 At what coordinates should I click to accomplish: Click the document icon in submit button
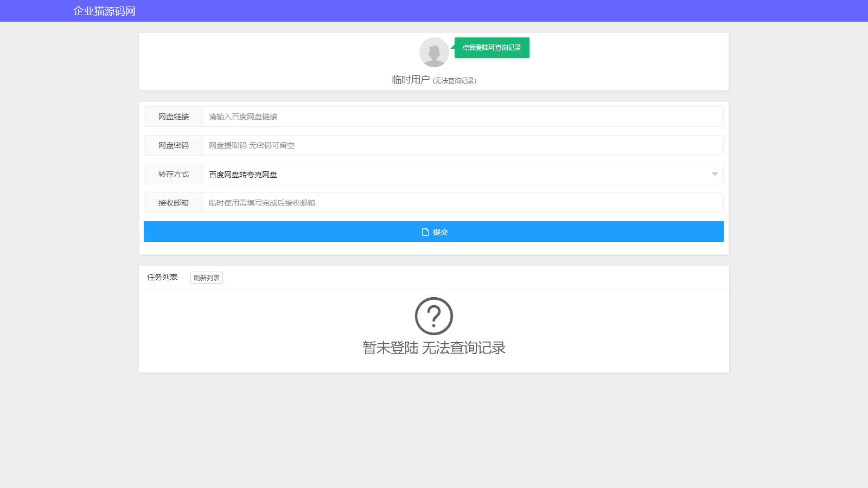click(425, 232)
